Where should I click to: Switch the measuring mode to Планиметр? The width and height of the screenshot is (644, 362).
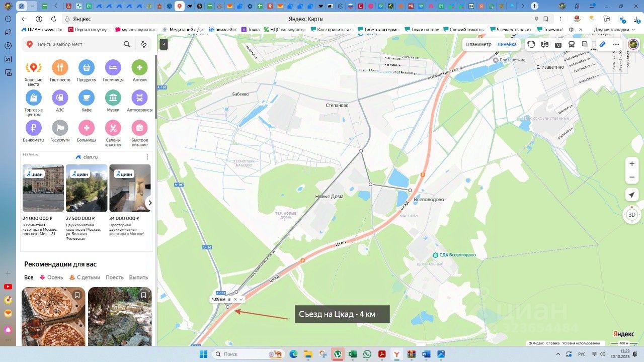point(478,44)
